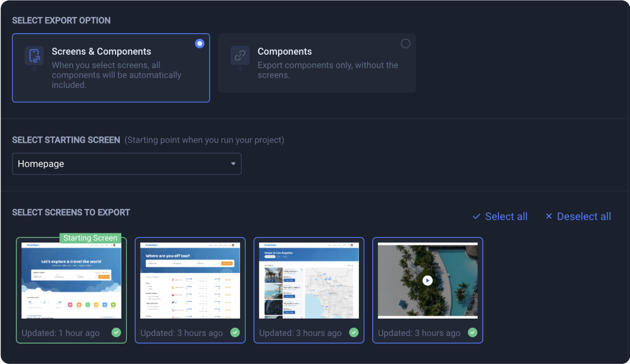The height and width of the screenshot is (364, 630).
Task: Open the starting screen Homepage dropdown
Action: (127, 163)
